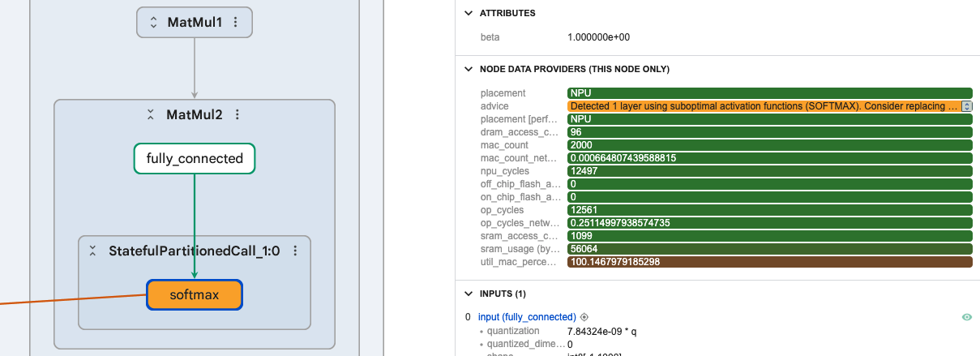Viewport: 980px width, 356px height.
Task: Click the beta attribute label
Action: coord(490,37)
